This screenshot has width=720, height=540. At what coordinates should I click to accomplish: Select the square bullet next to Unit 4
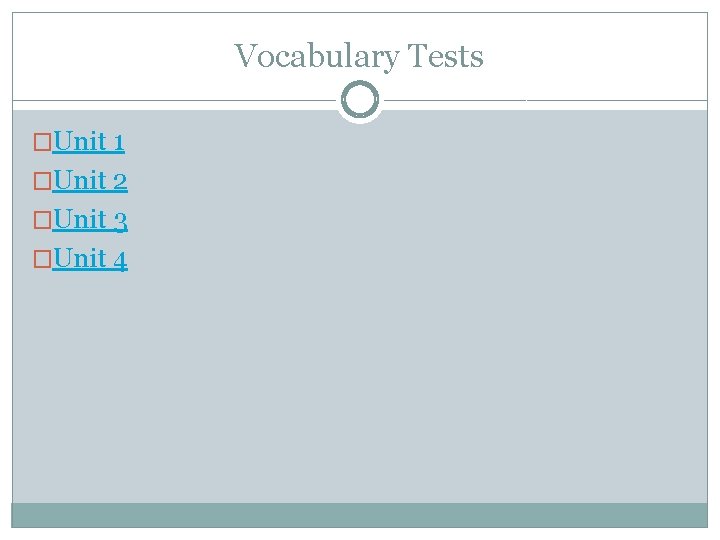pyautogui.click(x=42, y=259)
